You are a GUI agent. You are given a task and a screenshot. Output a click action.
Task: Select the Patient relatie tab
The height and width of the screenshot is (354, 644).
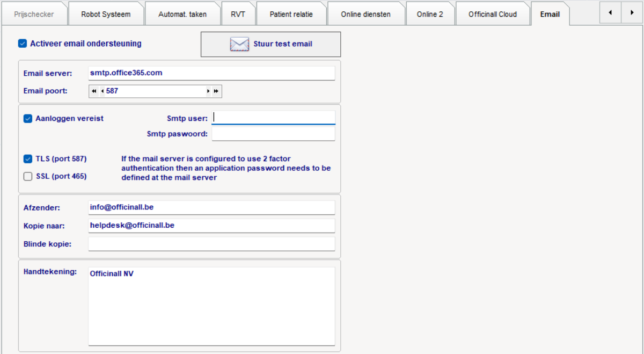click(291, 15)
